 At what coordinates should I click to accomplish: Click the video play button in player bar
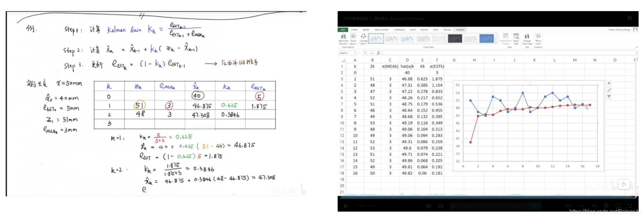point(346,206)
